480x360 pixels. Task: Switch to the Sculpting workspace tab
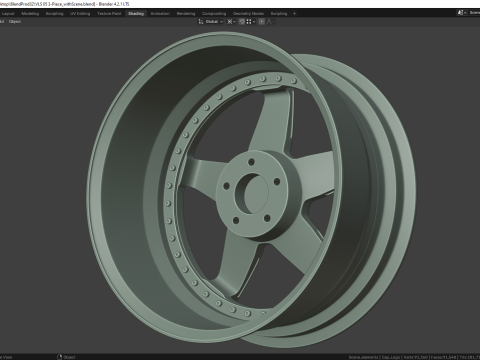(54, 14)
